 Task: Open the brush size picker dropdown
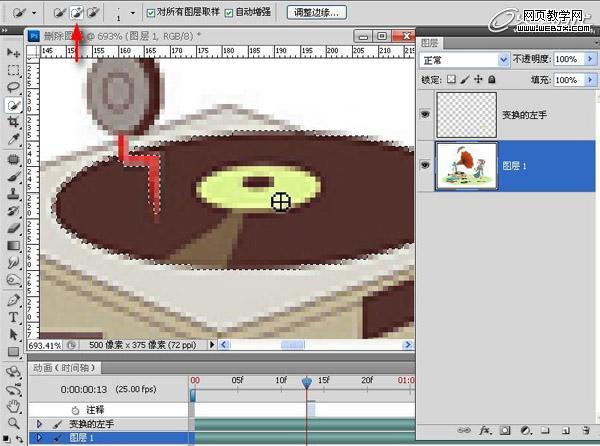pyautogui.click(x=133, y=13)
